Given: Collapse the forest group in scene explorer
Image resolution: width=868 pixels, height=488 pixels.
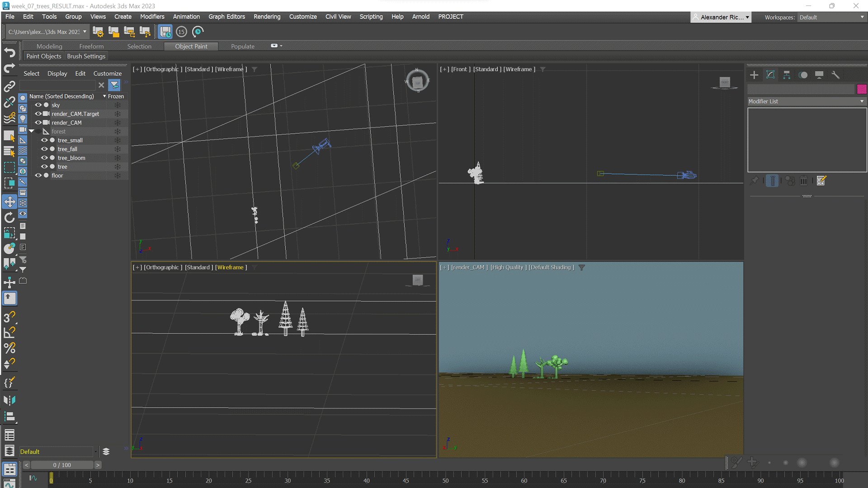Looking at the screenshot, I should pos(32,131).
